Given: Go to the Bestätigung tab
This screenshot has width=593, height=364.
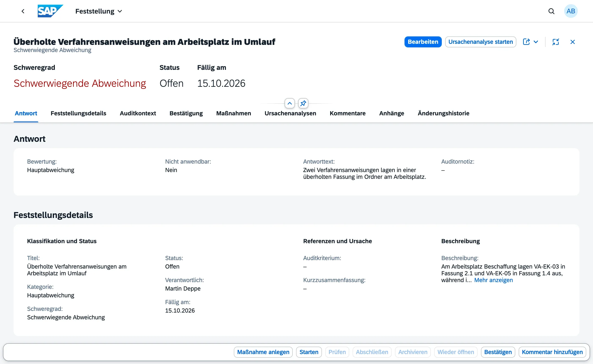Looking at the screenshot, I should pyautogui.click(x=186, y=113).
